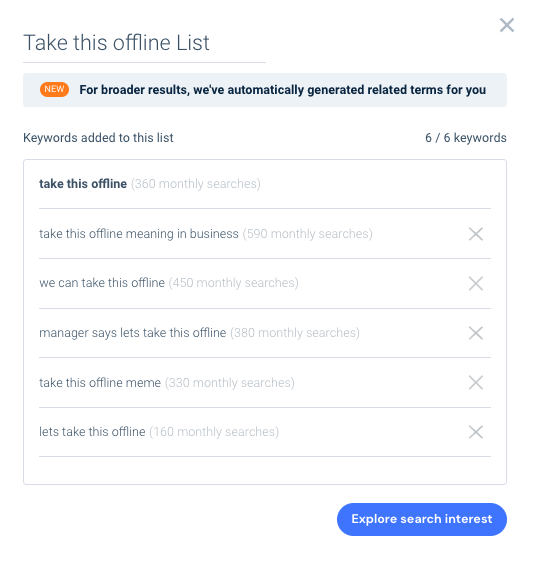Edit the 'Take this offline List' title field
Image resolution: width=533 pixels, height=561 pixels.
pos(144,43)
